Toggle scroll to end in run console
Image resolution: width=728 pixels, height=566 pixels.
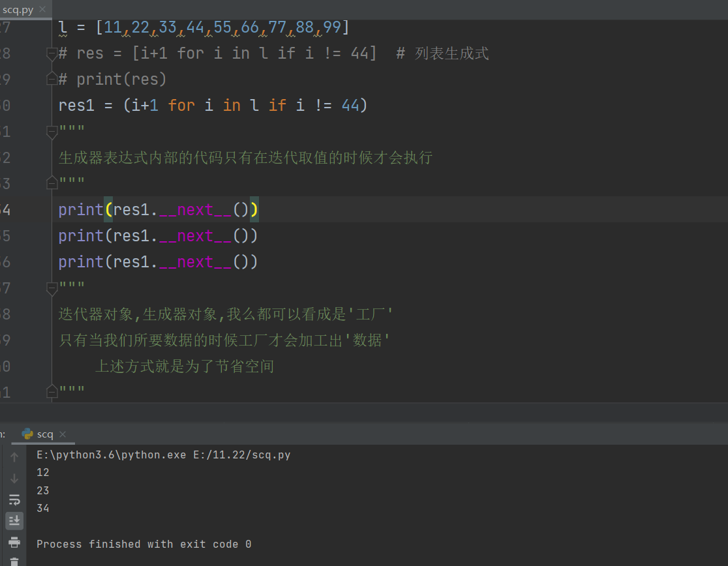[x=14, y=521]
